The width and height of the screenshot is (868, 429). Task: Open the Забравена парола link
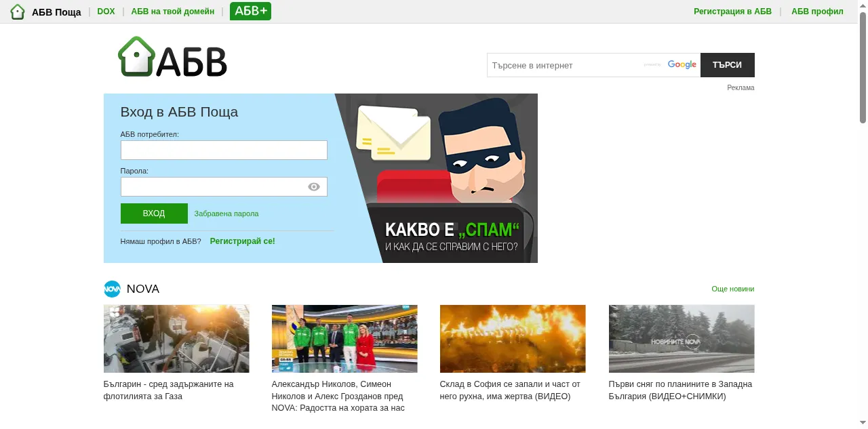pos(226,213)
